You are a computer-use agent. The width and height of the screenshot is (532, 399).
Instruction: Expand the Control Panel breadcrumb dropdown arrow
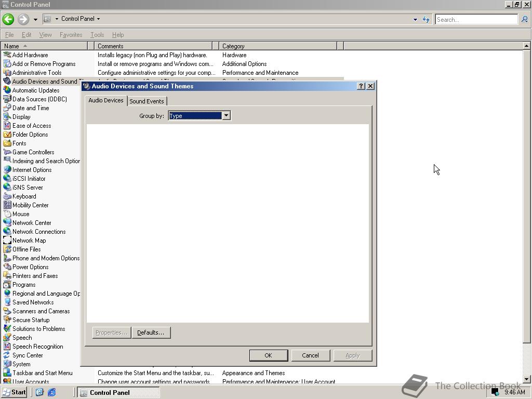pyautogui.click(x=98, y=19)
